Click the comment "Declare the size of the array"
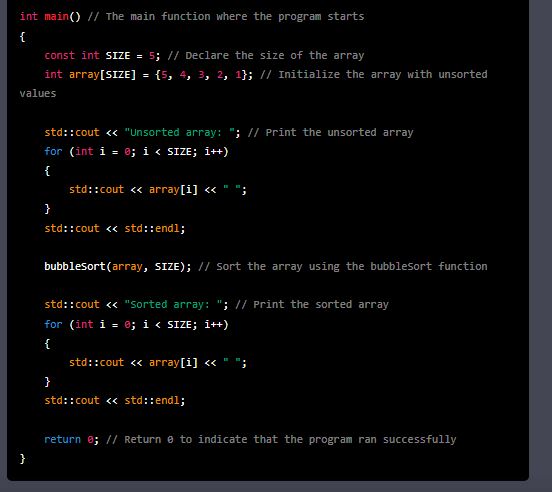552x492 pixels. click(275, 56)
